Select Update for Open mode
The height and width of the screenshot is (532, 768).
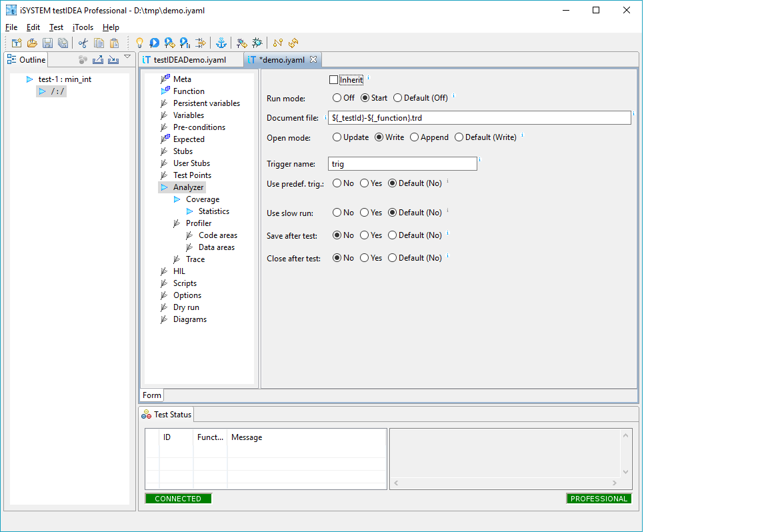click(x=337, y=137)
